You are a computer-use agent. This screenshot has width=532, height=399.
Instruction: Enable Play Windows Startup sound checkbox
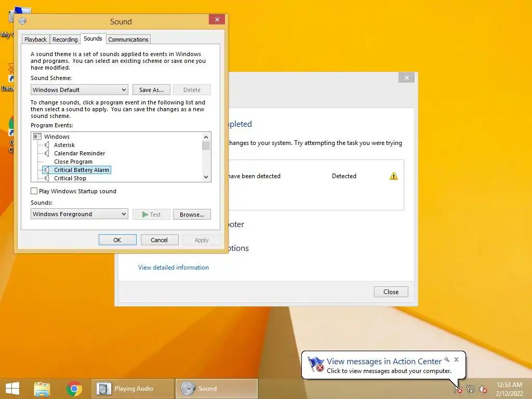pos(34,191)
